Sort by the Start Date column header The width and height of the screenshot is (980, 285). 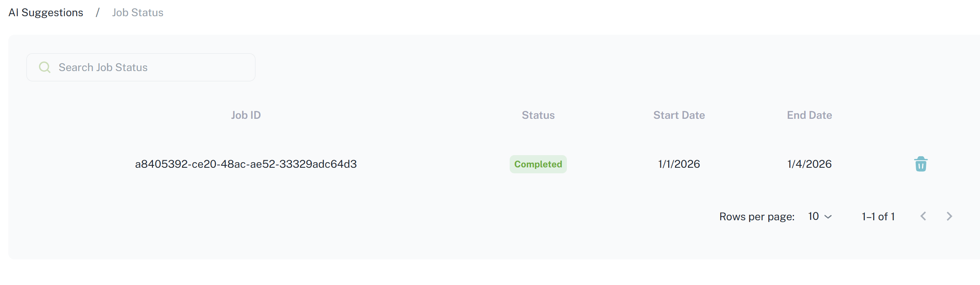point(679,115)
